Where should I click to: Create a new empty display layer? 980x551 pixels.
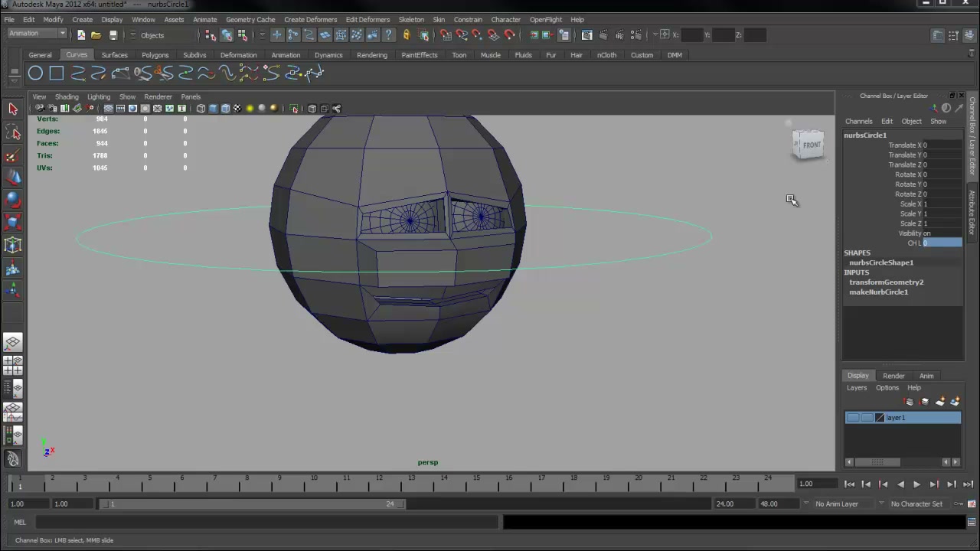click(x=940, y=402)
